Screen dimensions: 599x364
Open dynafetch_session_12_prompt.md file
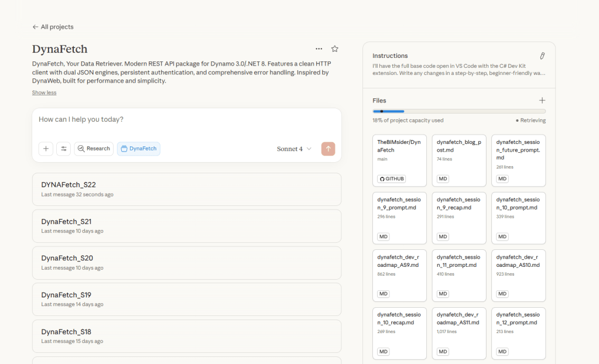tap(518, 333)
